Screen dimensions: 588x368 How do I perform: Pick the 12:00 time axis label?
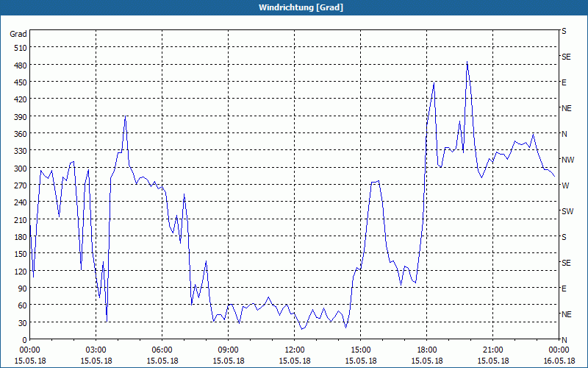coord(295,350)
